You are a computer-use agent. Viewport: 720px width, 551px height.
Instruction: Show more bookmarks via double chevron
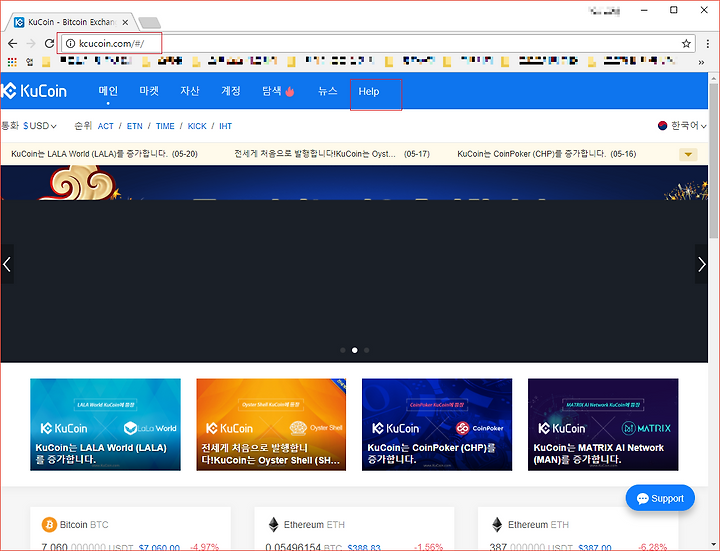[x=701, y=62]
